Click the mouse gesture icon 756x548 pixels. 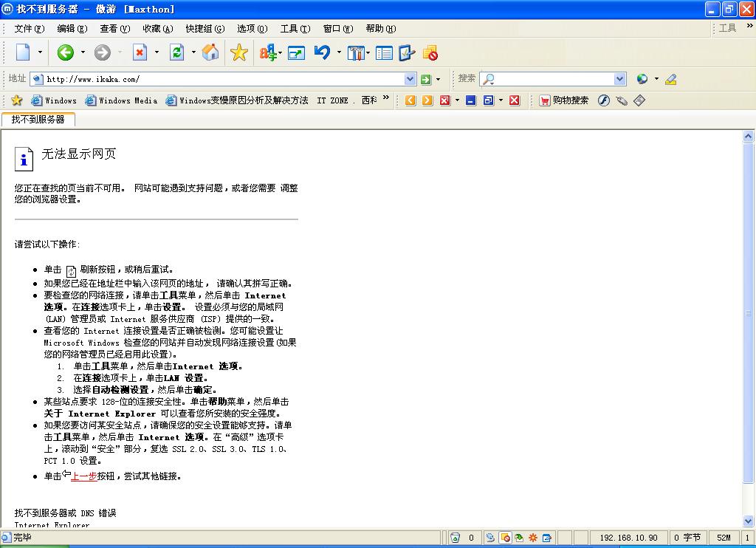tap(622, 100)
